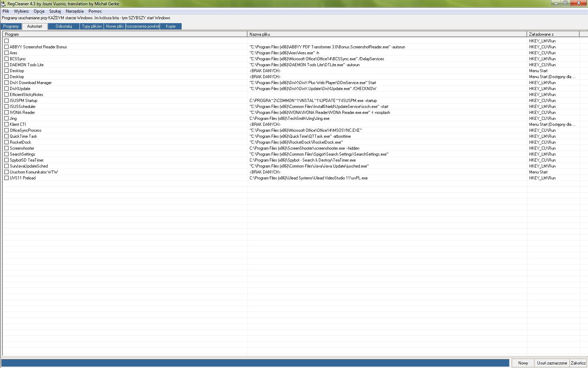Click the uvPL.exe path text
The height and width of the screenshot is (368, 588).
[x=308, y=178]
